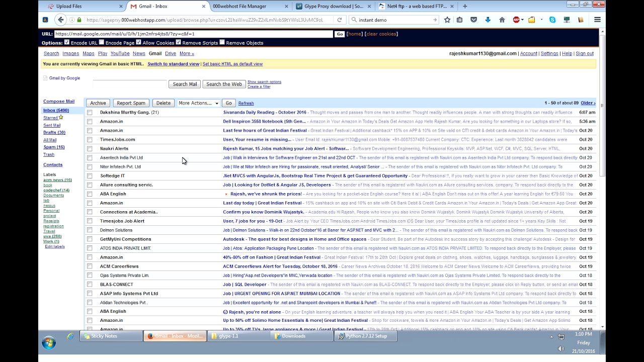
Task: Click the Report Spam button
Action: click(x=131, y=103)
